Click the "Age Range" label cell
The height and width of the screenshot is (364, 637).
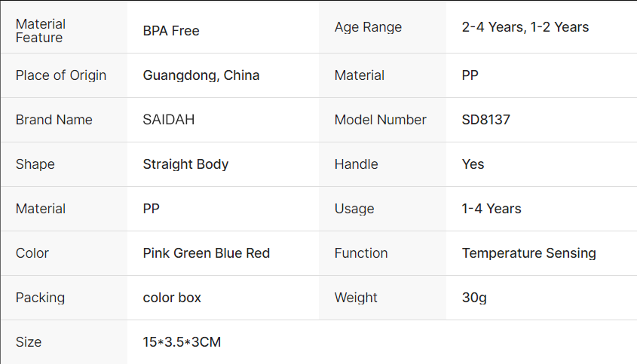tap(368, 27)
